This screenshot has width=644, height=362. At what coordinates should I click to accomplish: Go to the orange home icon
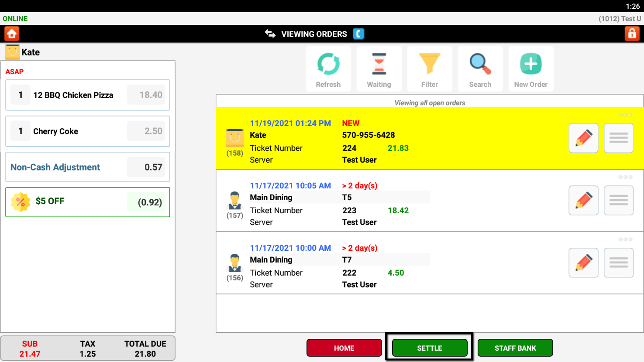pyautogui.click(x=12, y=34)
